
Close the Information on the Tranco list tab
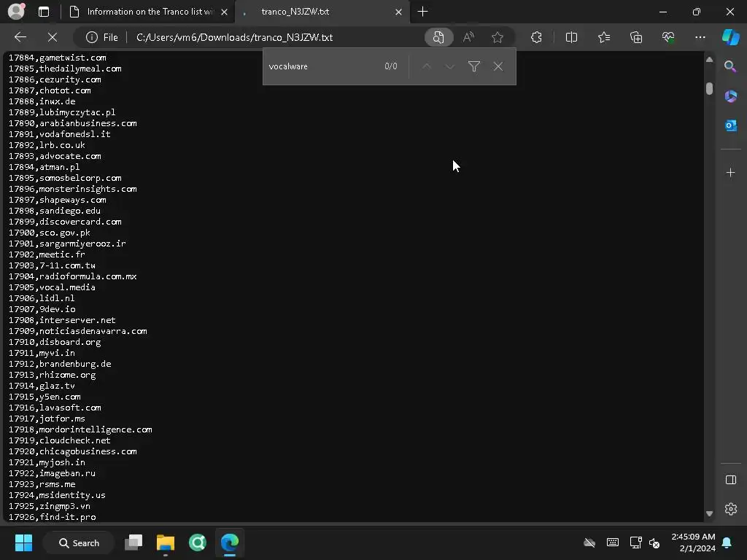point(225,12)
